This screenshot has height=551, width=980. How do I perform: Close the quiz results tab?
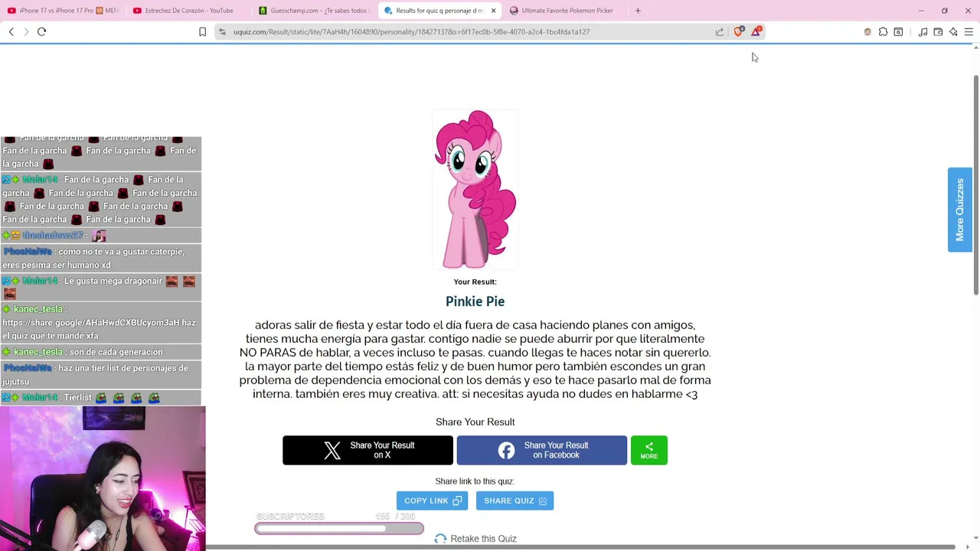point(493,11)
